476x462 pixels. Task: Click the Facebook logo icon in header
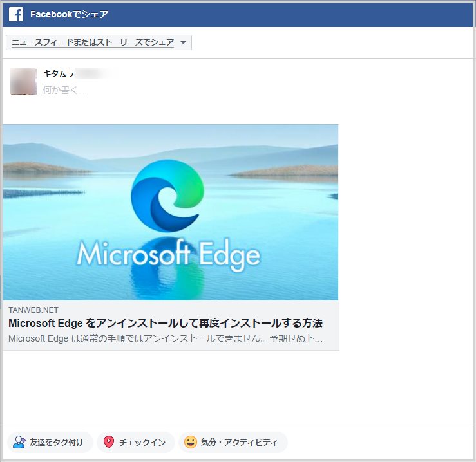[16, 14]
